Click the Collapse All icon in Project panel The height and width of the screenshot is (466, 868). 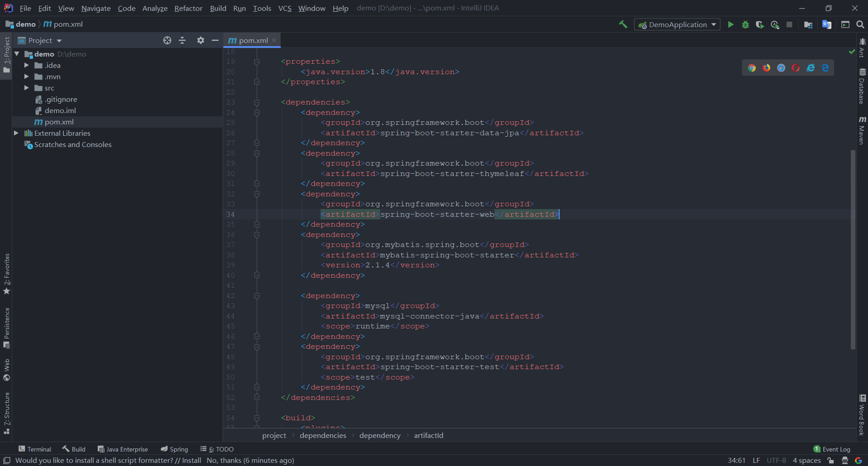click(x=182, y=40)
